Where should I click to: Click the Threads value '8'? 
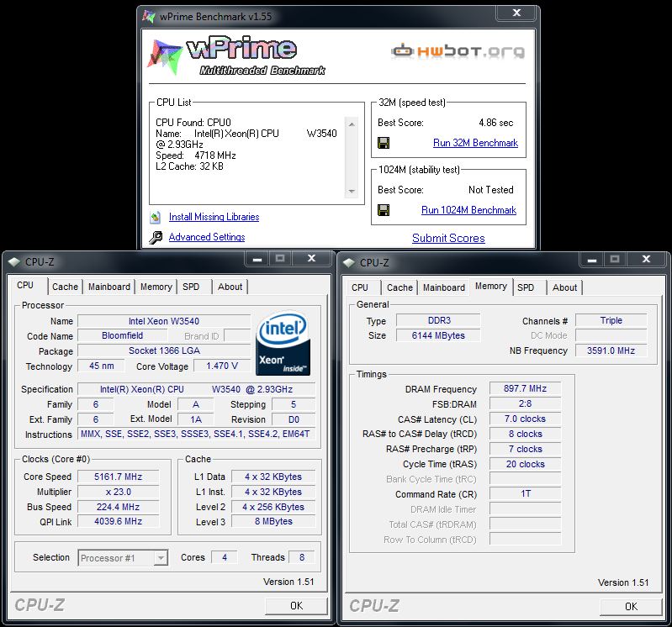[302, 557]
